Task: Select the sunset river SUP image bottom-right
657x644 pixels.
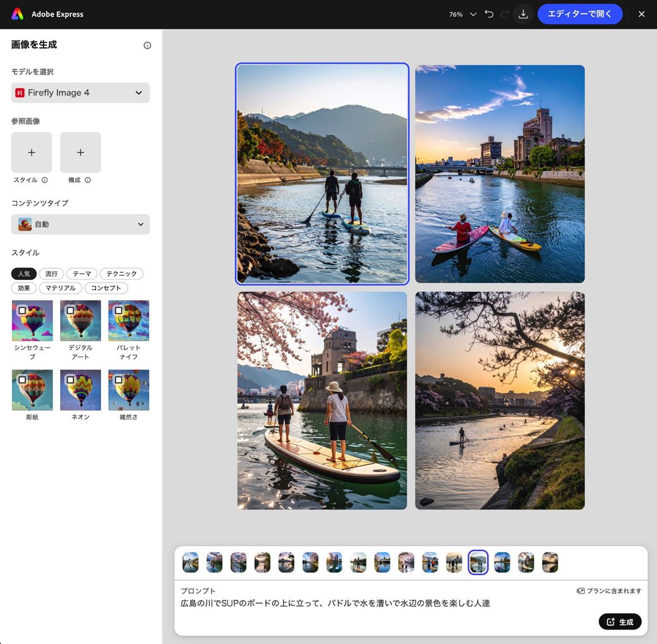Action: coord(500,400)
